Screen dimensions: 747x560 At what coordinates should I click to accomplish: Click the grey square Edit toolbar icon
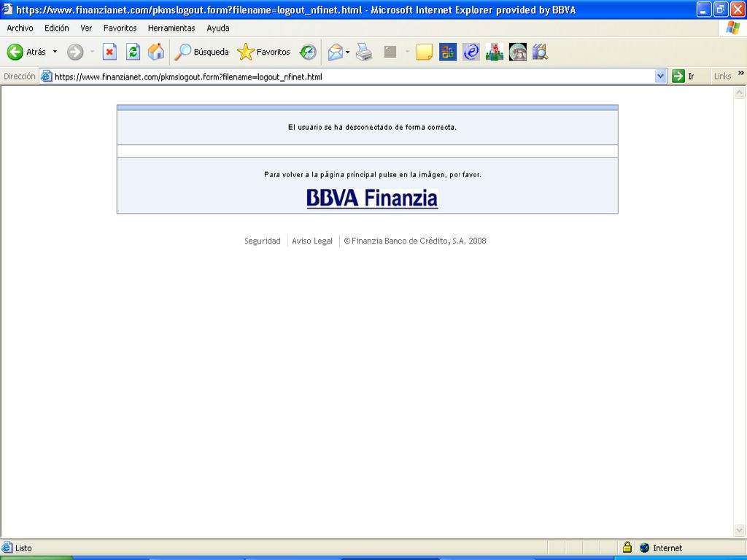(390, 52)
